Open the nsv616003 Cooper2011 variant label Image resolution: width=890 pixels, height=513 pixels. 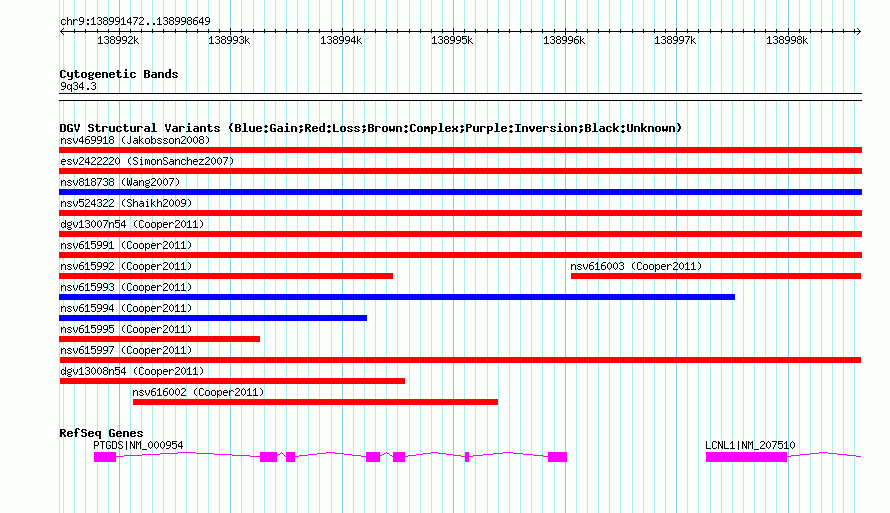636,266
